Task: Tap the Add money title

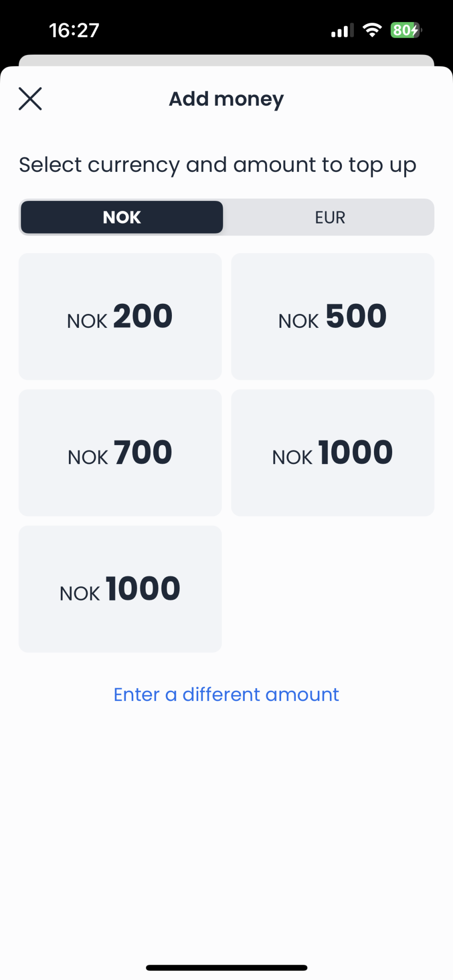Action: tap(226, 99)
